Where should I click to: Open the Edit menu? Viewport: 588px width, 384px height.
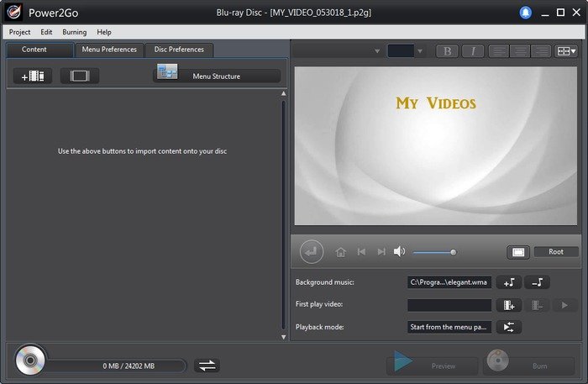point(46,32)
